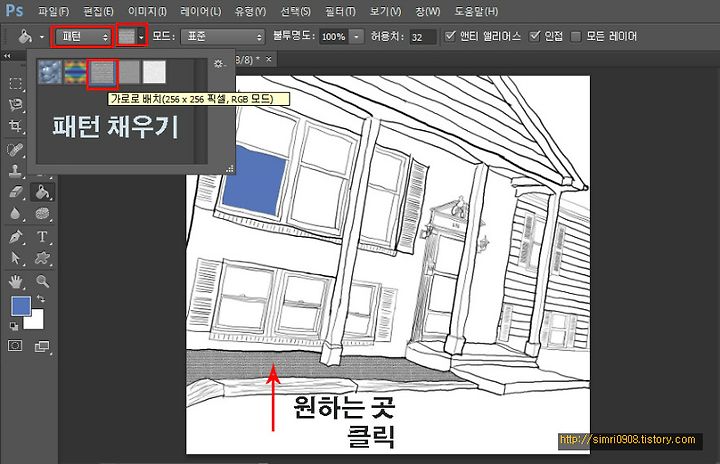Select the Clone Stamp tool
The height and width of the screenshot is (464, 720).
pyautogui.click(x=16, y=171)
